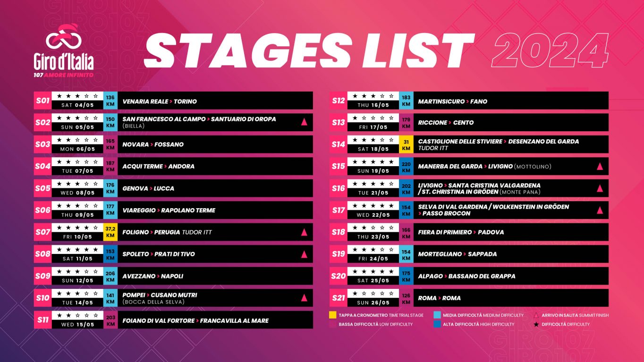The image size is (644, 362).
Task: Click the S14 stage number badge
Action: coord(338,144)
